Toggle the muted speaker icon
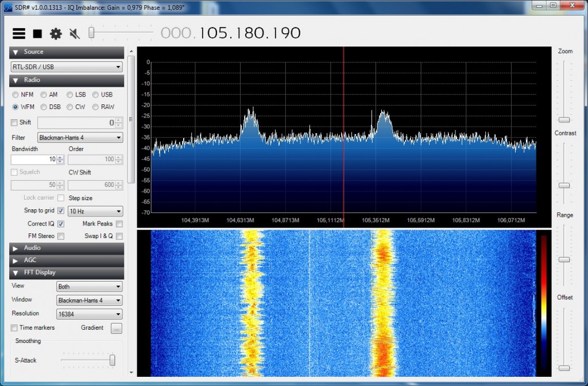 [75, 34]
